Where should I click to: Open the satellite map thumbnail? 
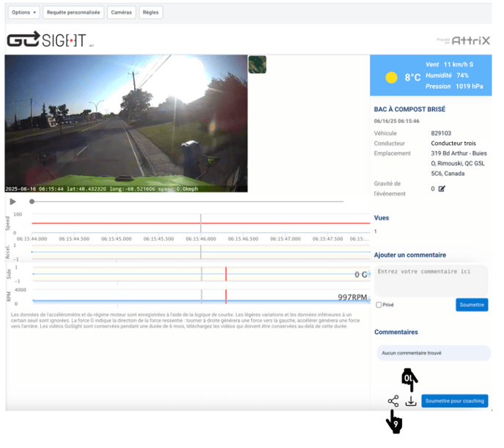(x=257, y=64)
